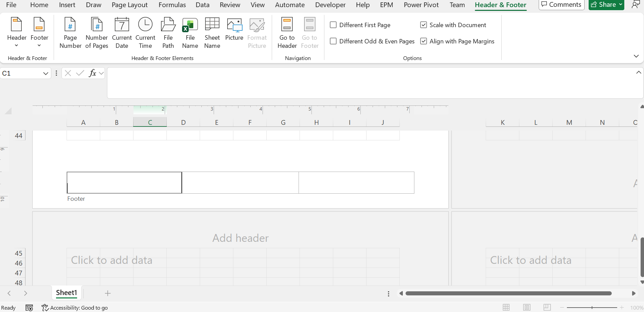Click the 100% zoom level
Image resolution: width=644 pixels, height=312 pixels.
tap(637, 308)
